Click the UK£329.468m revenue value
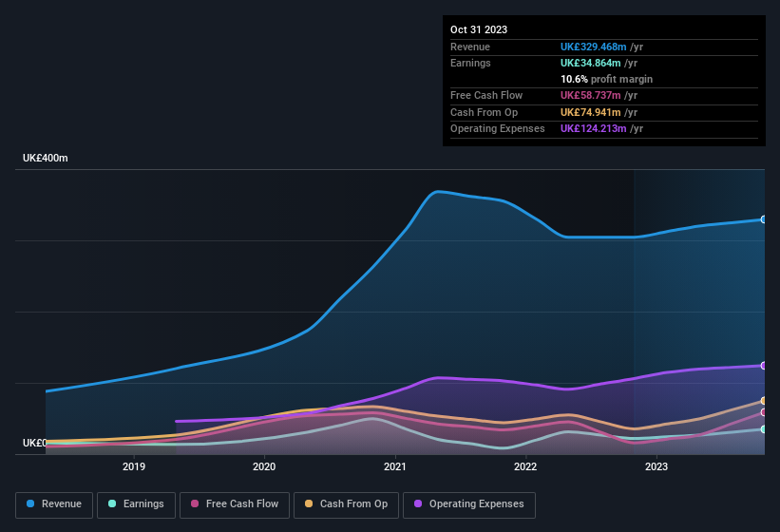 point(593,47)
